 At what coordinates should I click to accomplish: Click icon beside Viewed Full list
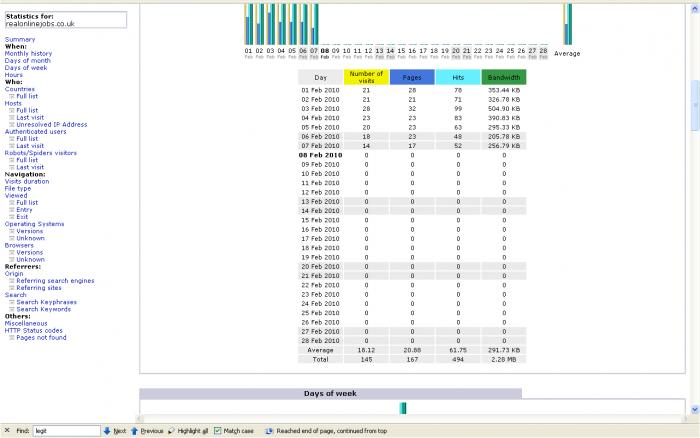pos(12,203)
